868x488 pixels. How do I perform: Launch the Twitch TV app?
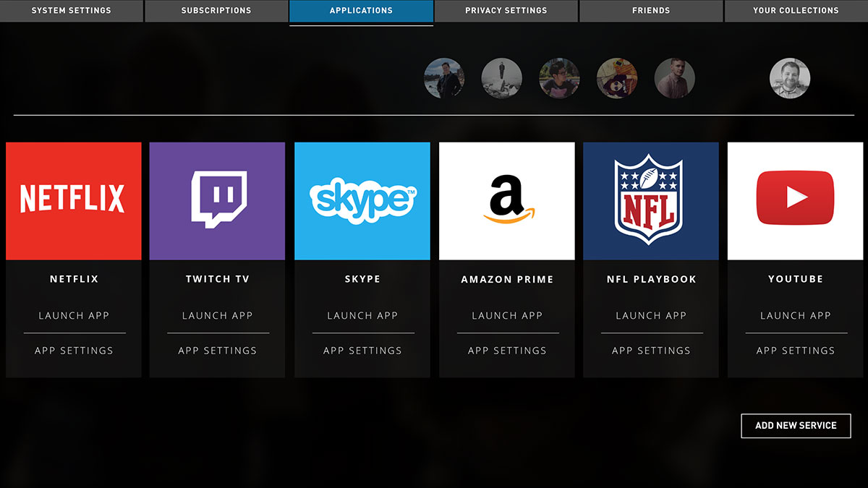tap(217, 316)
